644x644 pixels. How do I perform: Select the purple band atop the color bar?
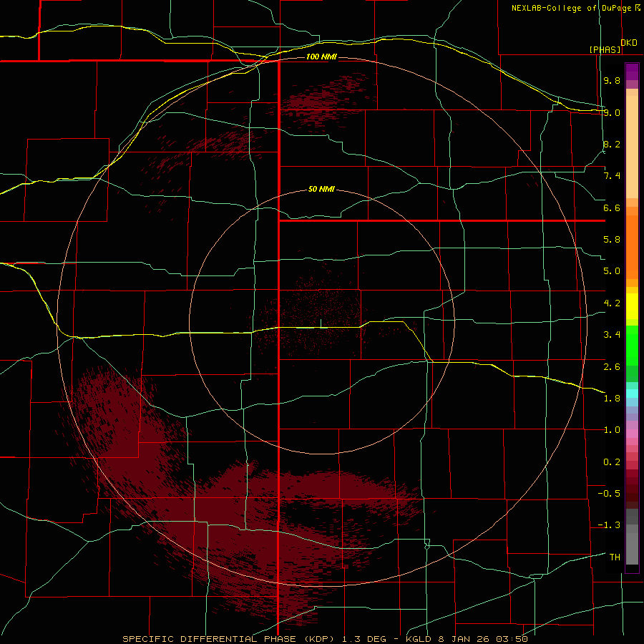(632, 72)
